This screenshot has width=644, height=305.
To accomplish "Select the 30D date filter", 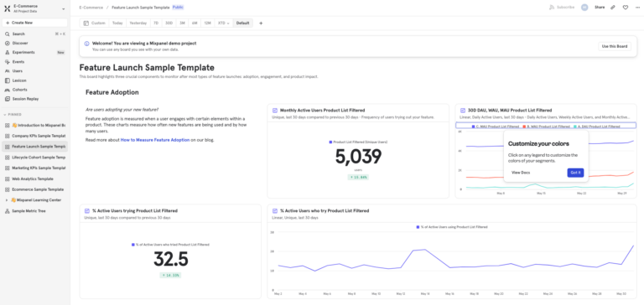I will click(169, 23).
